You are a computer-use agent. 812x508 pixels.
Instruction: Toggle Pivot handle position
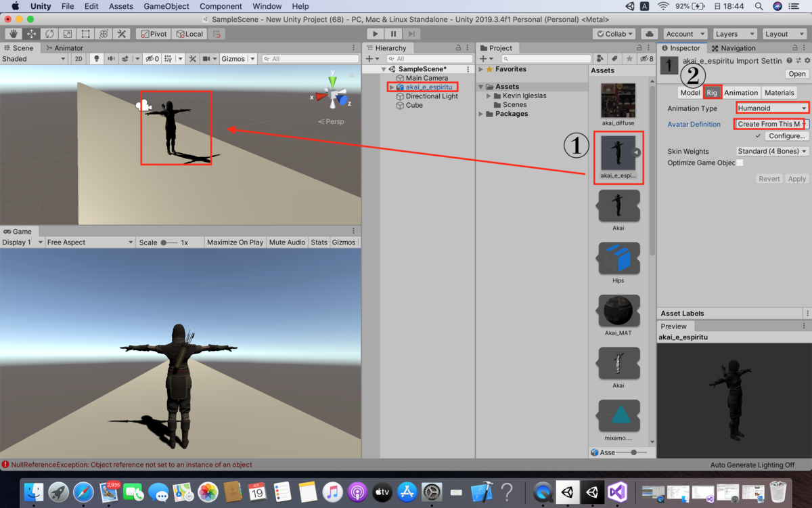click(x=153, y=34)
